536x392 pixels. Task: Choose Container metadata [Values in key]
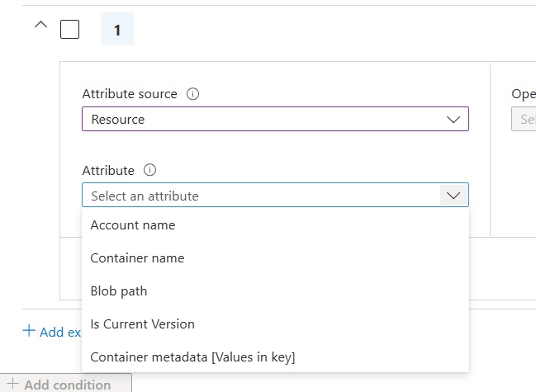pyautogui.click(x=192, y=357)
